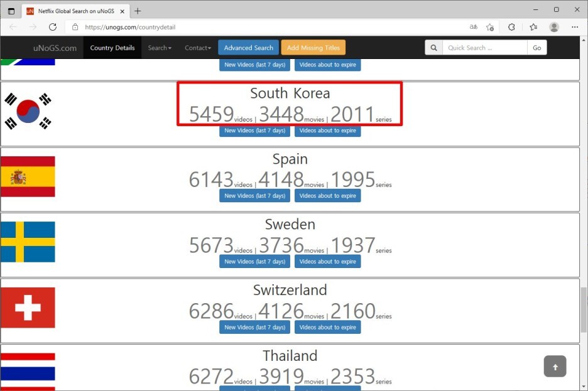This screenshot has width=588, height=391.
Task: Focus the Quick Search input field
Action: click(x=485, y=48)
